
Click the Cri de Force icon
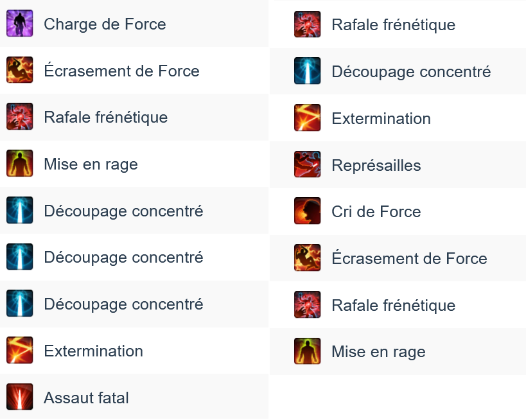(x=307, y=211)
